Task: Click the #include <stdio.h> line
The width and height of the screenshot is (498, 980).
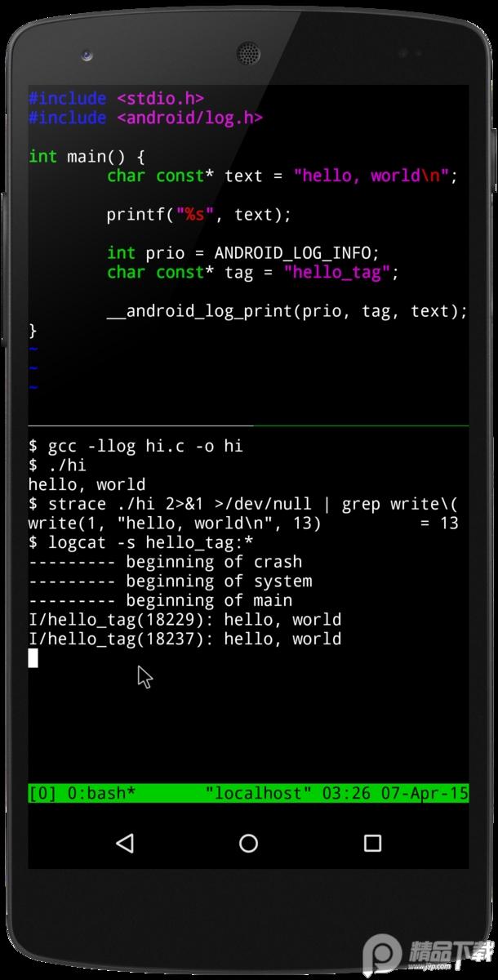Action: pos(116,99)
